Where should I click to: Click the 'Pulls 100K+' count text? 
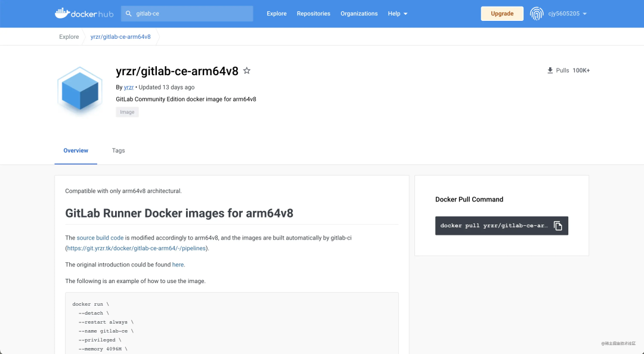click(572, 70)
